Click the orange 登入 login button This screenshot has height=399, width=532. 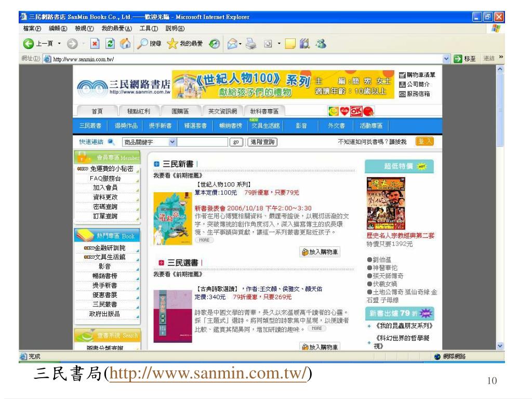pyautogui.click(x=424, y=141)
